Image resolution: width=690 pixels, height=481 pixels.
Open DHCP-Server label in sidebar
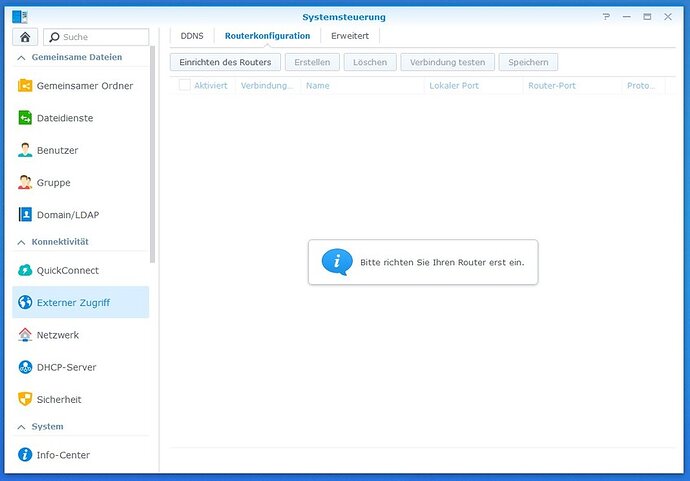[x=66, y=367]
